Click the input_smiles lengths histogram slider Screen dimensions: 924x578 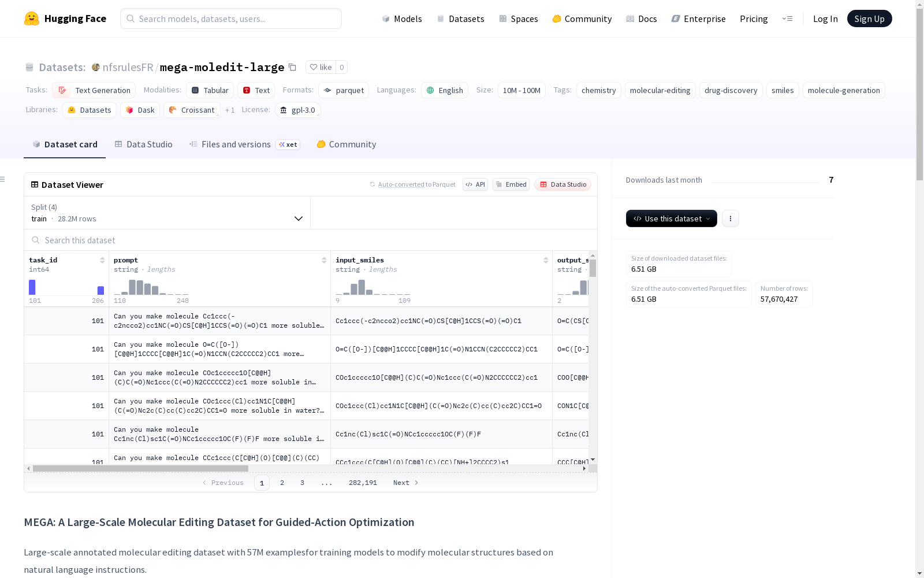(x=373, y=287)
